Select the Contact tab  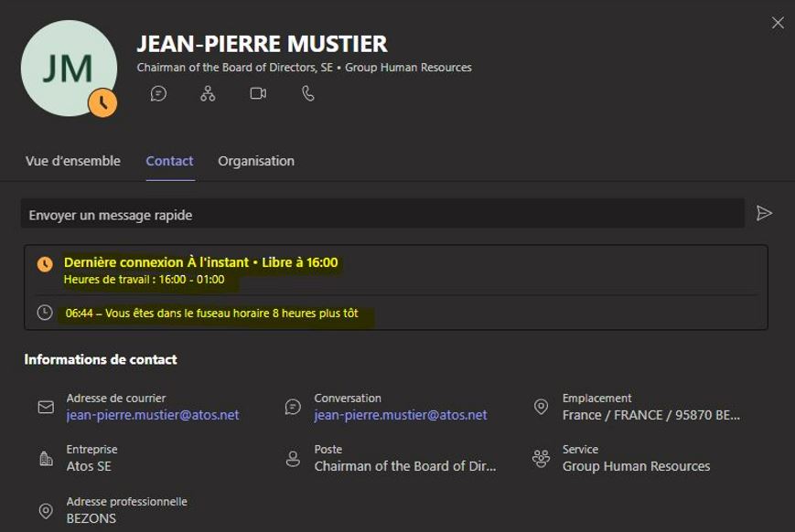[x=169, y=161]
